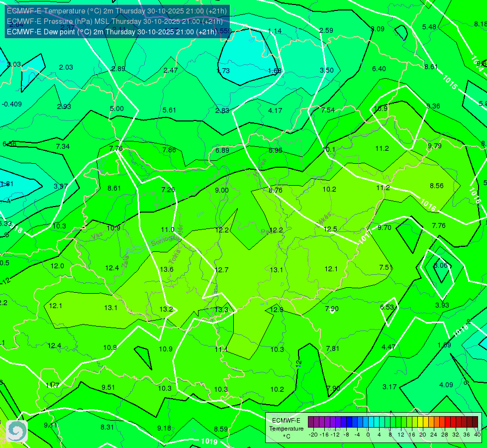The height and width of the screenshot is (448, 487).
Task: Click the swirl logo icon in the corner
Action: click(16, 431)
